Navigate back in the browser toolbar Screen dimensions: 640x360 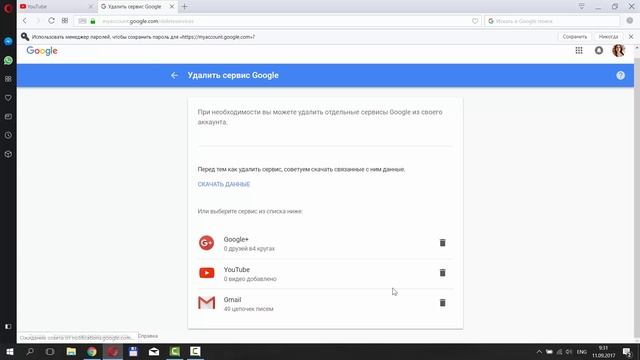[25, 21]
